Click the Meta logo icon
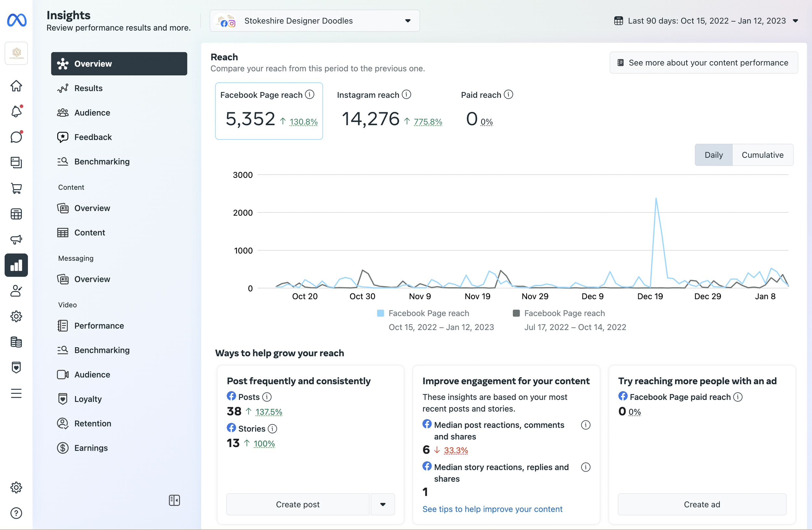The image size is (812, 530). coord(16,20)
